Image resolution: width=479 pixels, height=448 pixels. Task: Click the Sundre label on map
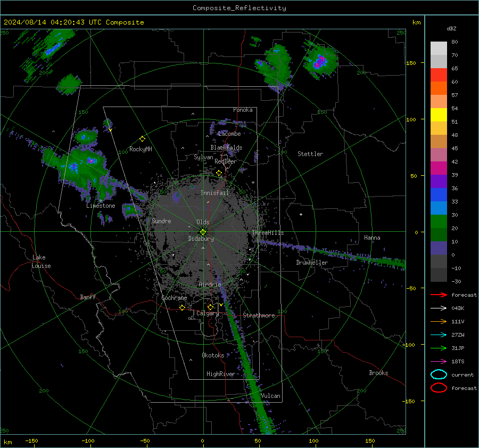[x=161, y=221]
